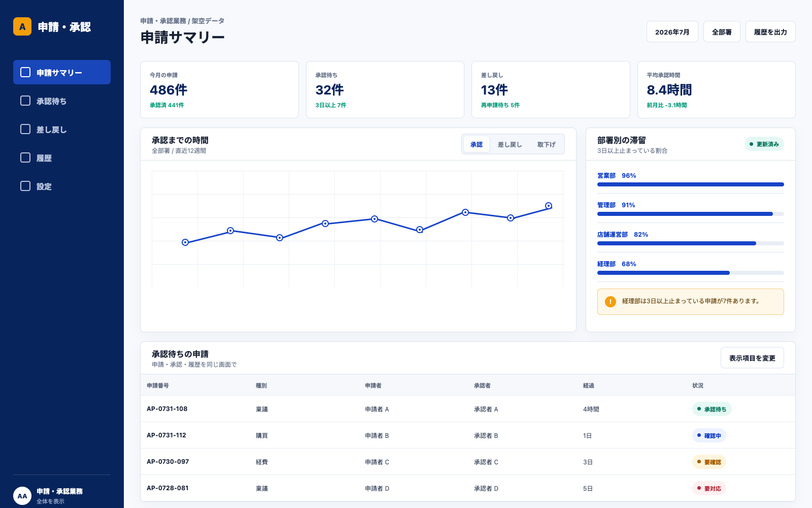This screenshot has height=508, width=812.
Task: Click 表示項目を変更 to change columns
Action: tap(752, 358)
